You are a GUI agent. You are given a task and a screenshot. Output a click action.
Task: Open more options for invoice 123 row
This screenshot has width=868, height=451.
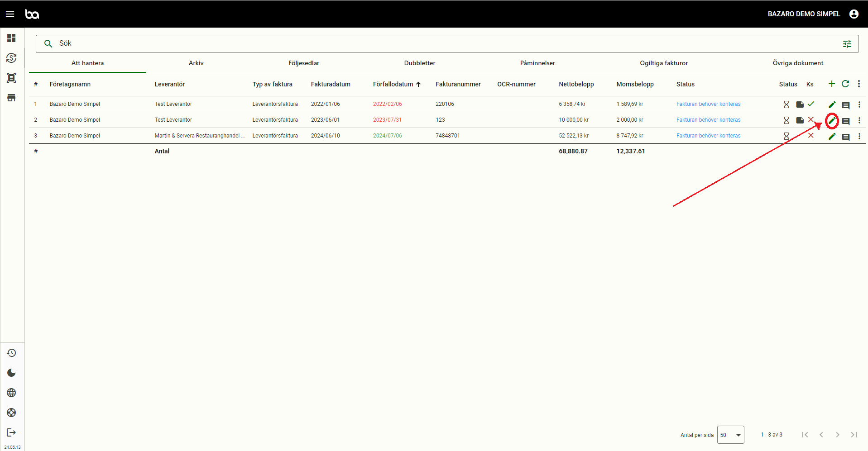pyautogui.click(x=859, y=120)
